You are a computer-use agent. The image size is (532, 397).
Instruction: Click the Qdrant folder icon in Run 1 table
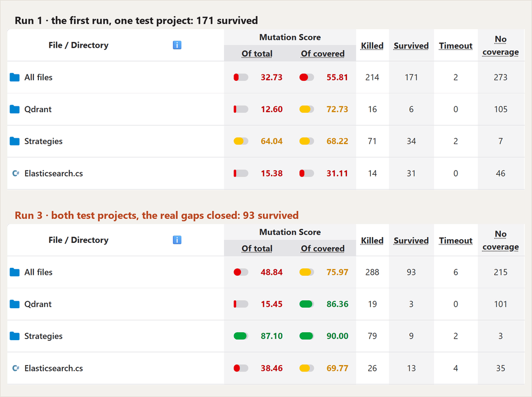pos(14,109)
